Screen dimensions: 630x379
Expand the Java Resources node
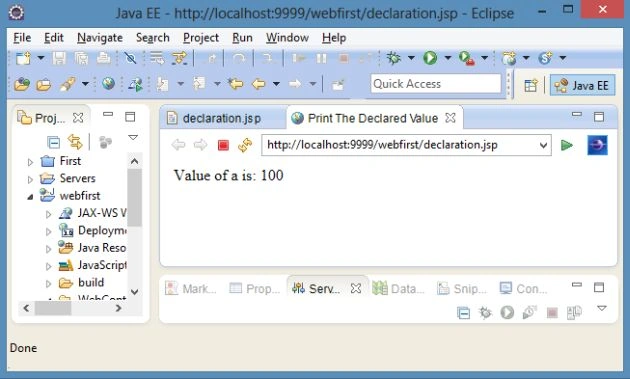click(48, 249)
